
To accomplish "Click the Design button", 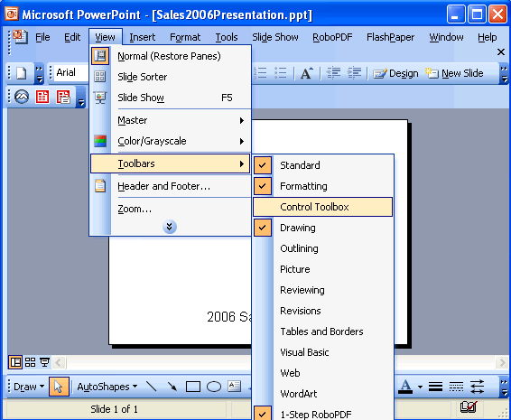I will pyautogui.click(x=395, y=73).
